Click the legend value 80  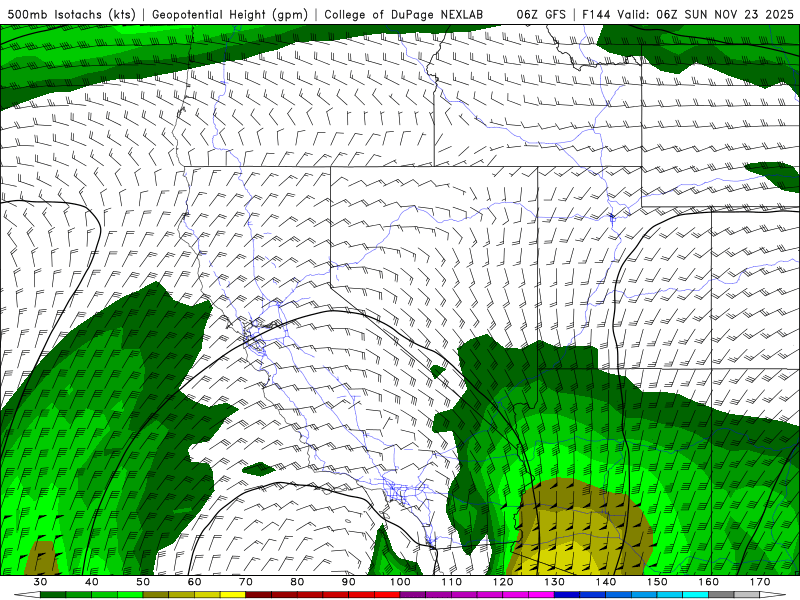click(x=297, y=582)
